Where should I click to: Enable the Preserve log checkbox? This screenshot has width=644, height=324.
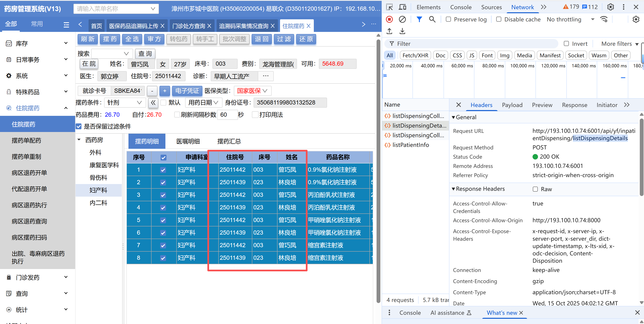pyautogui.click(x=449, y=19)
